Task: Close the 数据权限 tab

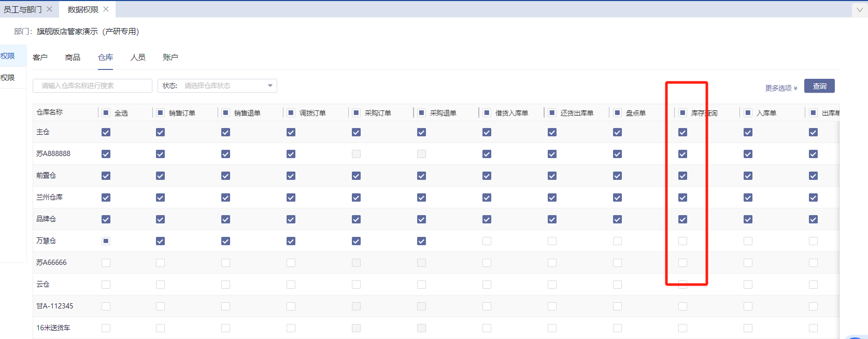Action: (106, 9)
